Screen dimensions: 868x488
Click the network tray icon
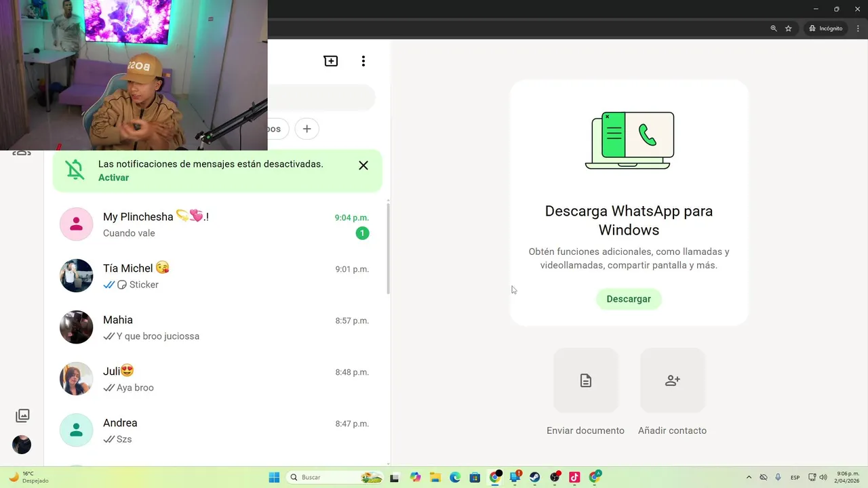click(812, 477)
